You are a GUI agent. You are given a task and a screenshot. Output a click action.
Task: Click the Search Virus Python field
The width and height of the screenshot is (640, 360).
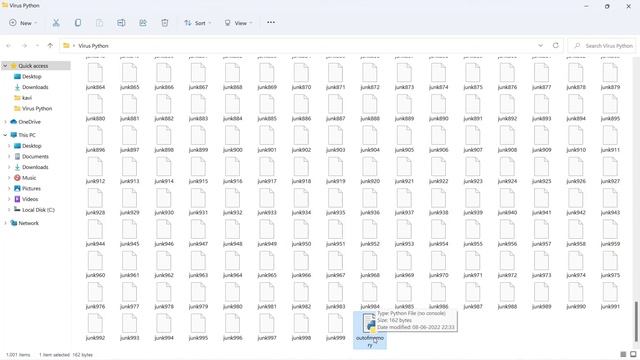tap(602, 46)
